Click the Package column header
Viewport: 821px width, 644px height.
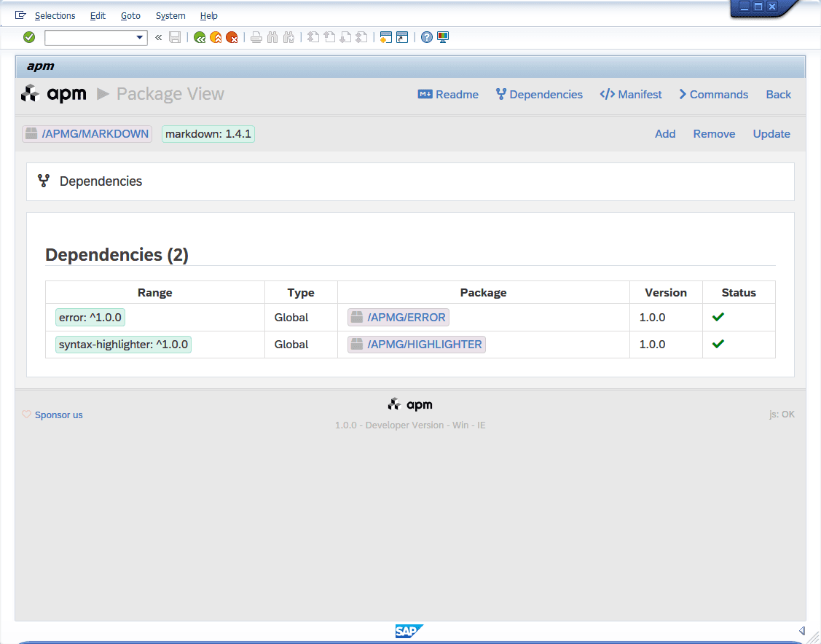click(483, 293)
